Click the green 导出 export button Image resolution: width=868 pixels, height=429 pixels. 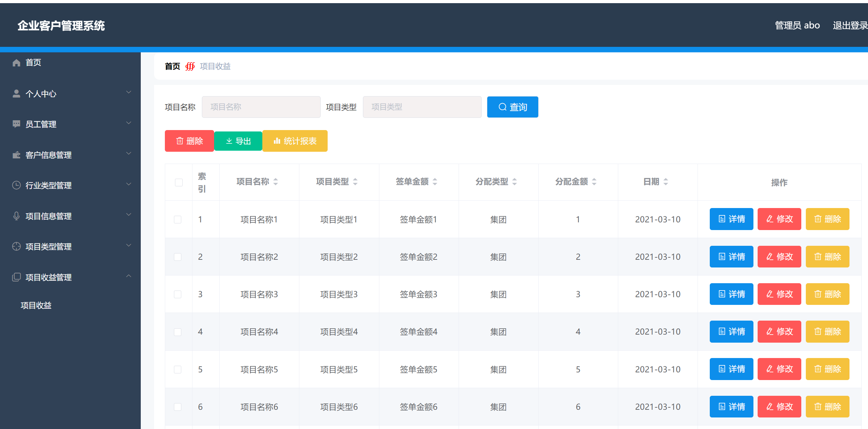[x=238, y=141]
